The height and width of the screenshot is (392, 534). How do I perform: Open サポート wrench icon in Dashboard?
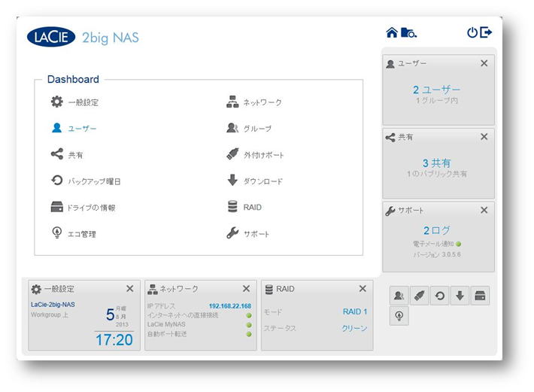tap(232, 233)
